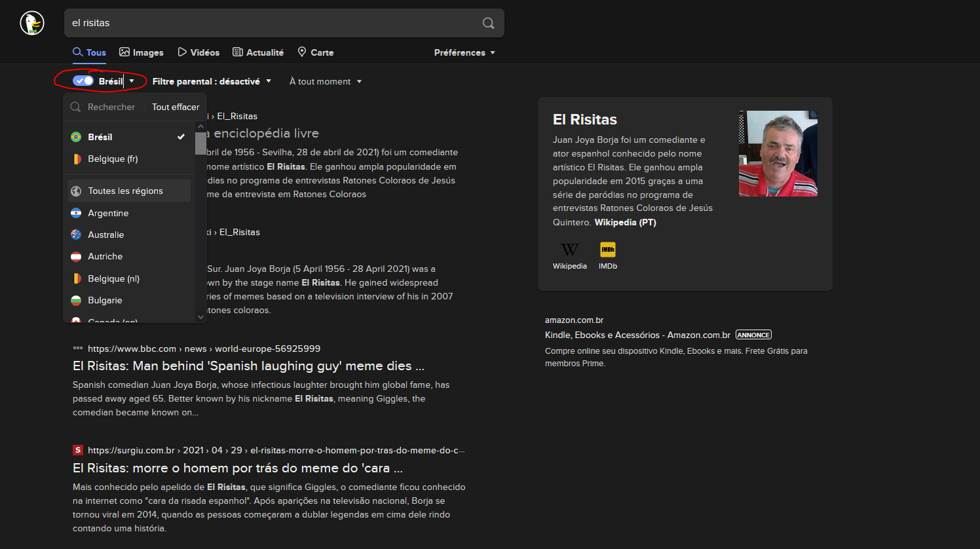
Task: Click the Brazil flag icon
Action: coord(76,137)
